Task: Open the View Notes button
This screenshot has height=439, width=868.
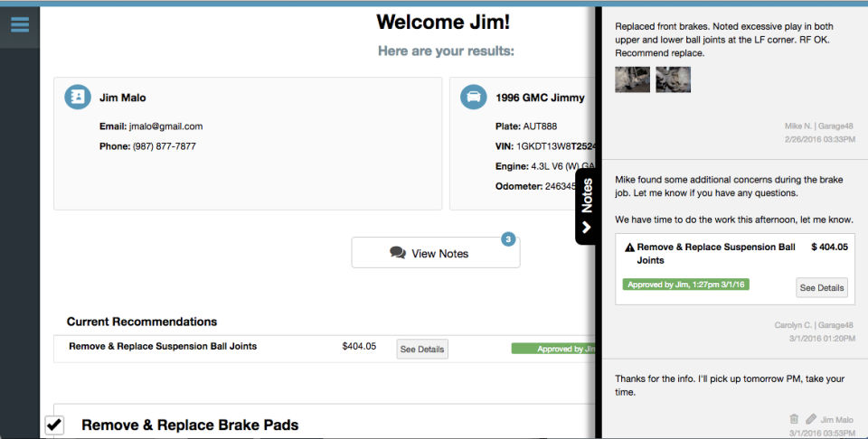Action: point(436,253)
